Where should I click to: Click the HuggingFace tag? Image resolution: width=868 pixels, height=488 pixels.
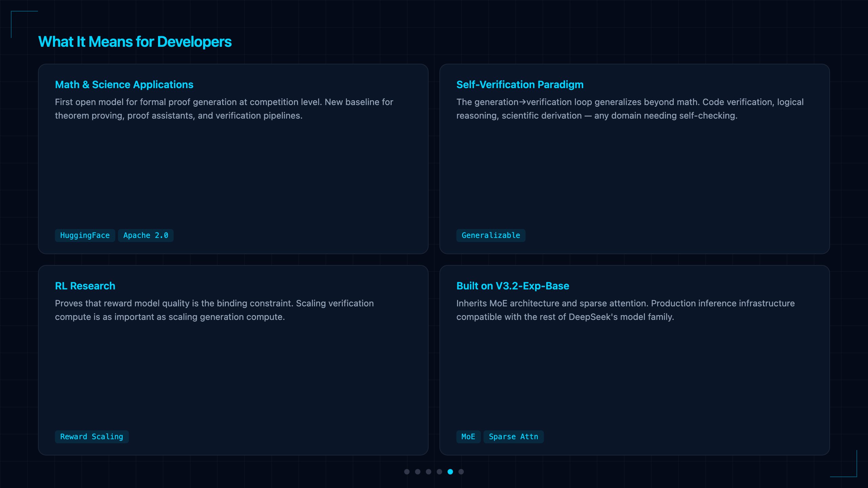tap(85, 235)
